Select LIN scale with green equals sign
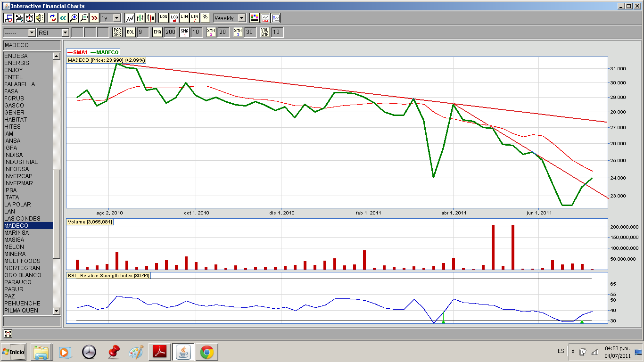This screenshot has width=644, height=362. pyautogui.click(x=184, y=18)
